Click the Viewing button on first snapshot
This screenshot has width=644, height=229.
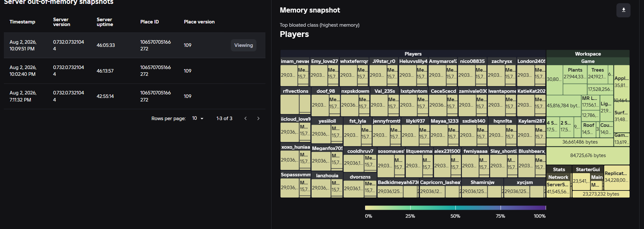click(243, 45)
